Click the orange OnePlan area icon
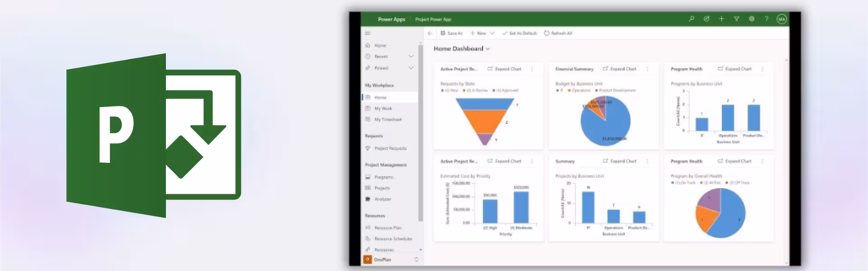The image size is (868, 271). [368, 260]
